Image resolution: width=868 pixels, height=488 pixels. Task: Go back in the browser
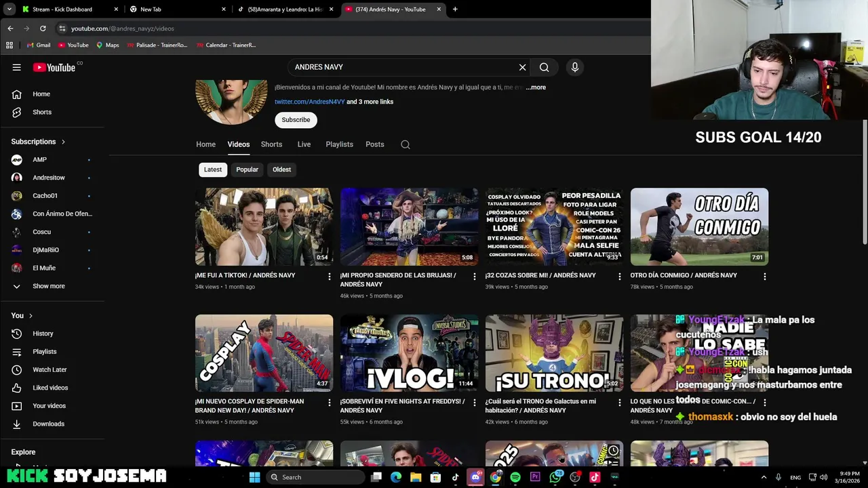(10, 28)
